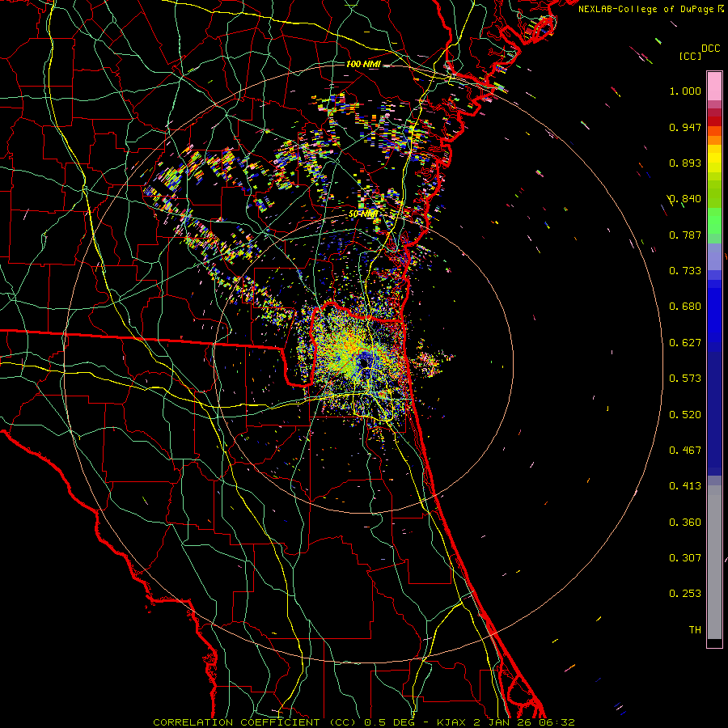Click the TH label at the scale bottom
The image size is (728, 728).
[x=695, y=630]
